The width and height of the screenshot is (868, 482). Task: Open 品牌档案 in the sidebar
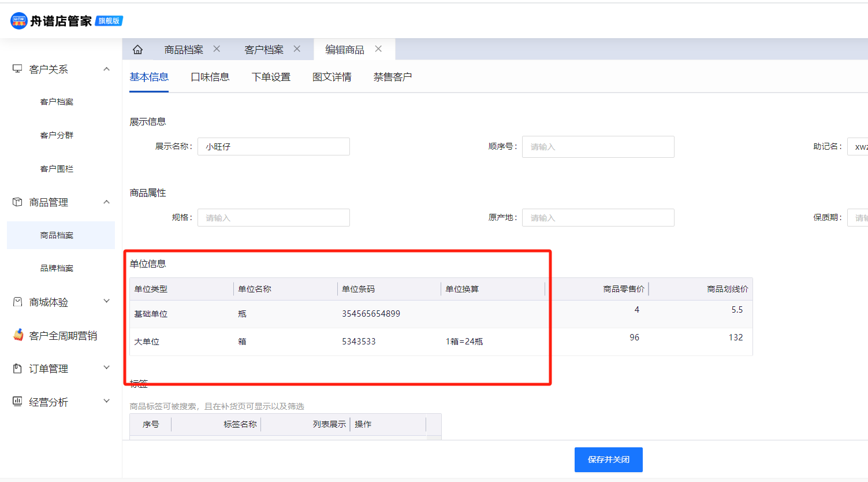click(x=57, y=268)
